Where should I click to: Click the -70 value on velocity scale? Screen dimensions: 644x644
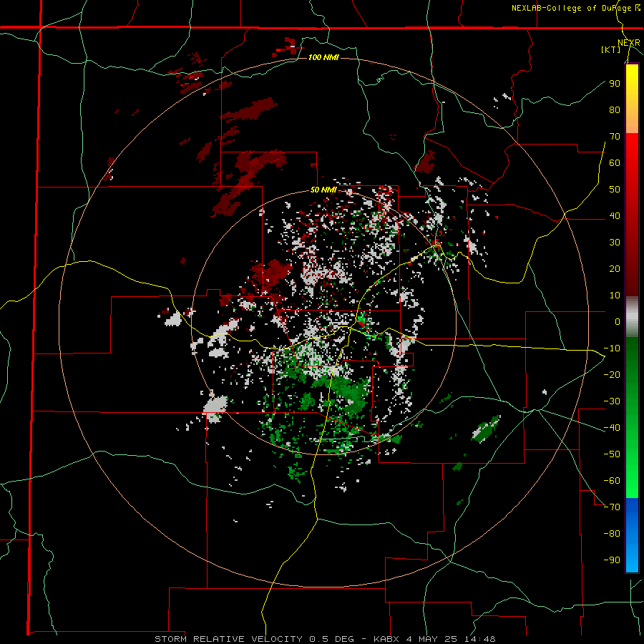click(x=612, y=507)
